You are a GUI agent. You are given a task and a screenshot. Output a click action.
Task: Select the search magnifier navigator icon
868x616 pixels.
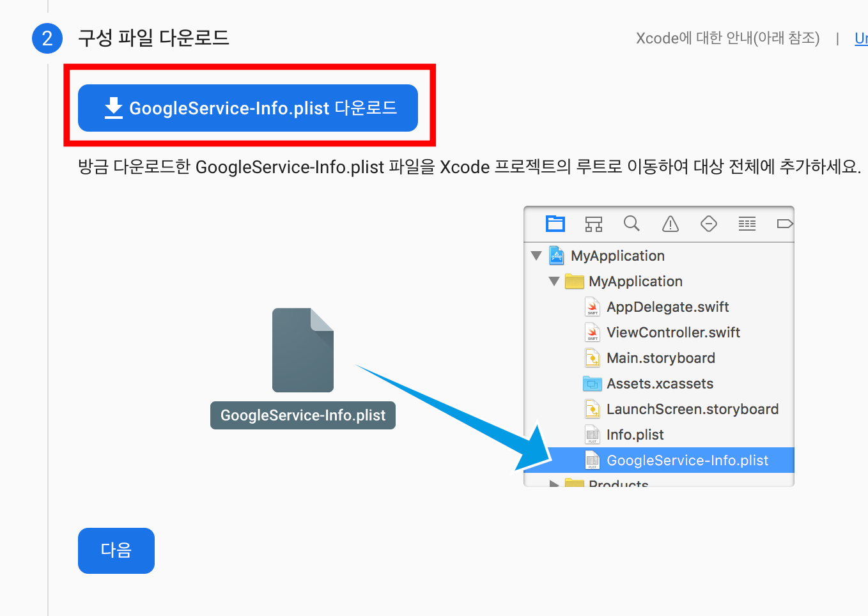(x=632, y=223)
